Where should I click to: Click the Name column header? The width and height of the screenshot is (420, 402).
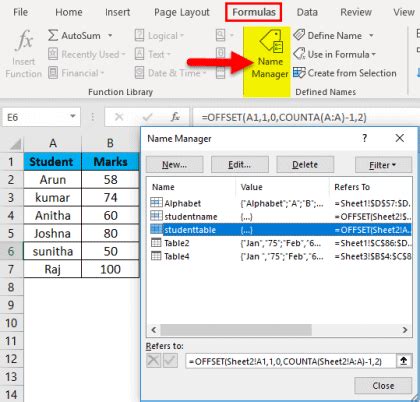[192, 187]
